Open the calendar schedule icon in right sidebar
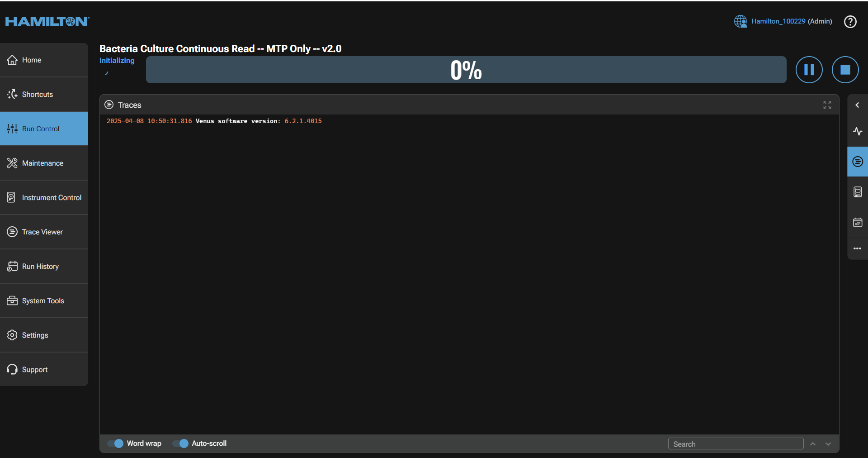Image resolution: width=868 pixels, height=458 pixels. 857,222
